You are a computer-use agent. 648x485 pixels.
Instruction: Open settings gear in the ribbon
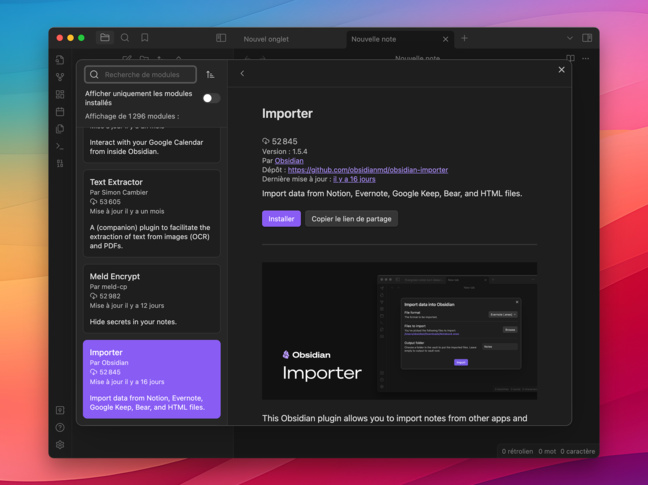[x=60, y=445]
